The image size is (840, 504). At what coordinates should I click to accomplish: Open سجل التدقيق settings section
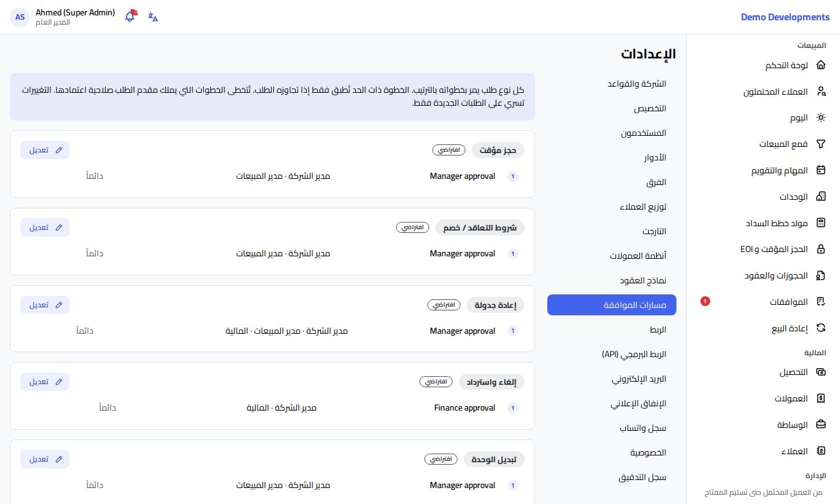point(612,477)
